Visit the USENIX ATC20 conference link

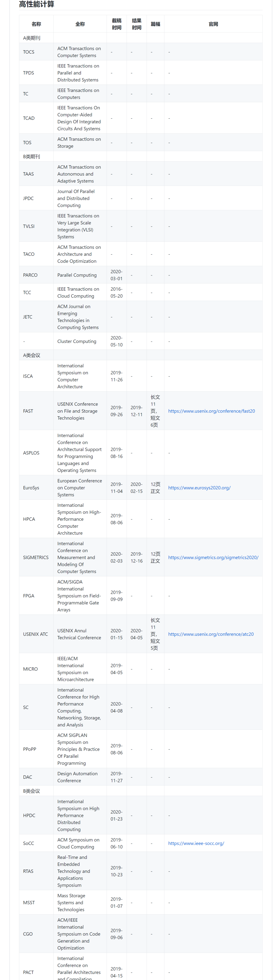pos(211,634)
